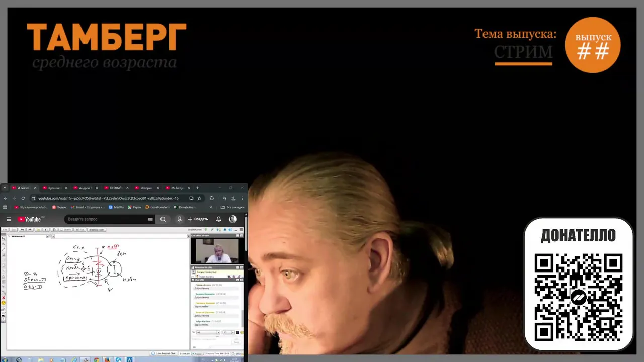Start voice search with microphone icon
Image resolution: width=644 pixels, height=362 pixels.
click(180, 219)
